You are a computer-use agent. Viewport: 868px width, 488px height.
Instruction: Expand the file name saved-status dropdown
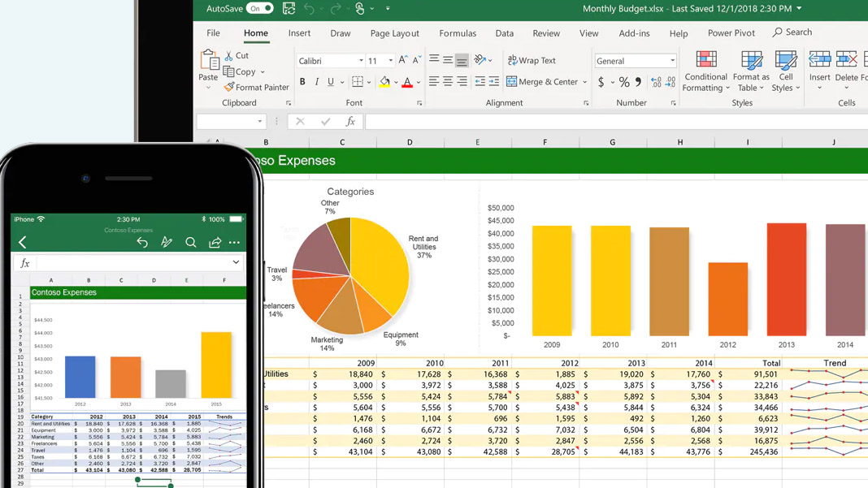[799, 8]
